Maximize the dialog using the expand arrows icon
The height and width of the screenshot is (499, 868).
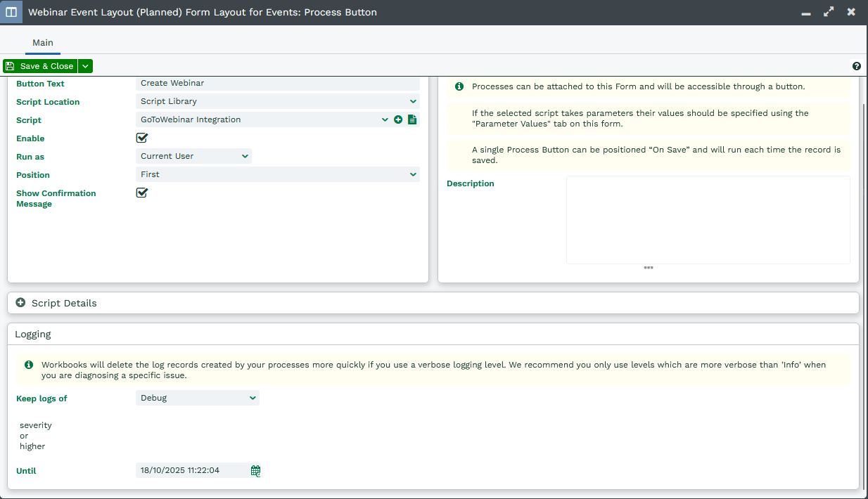pos(829,12)
